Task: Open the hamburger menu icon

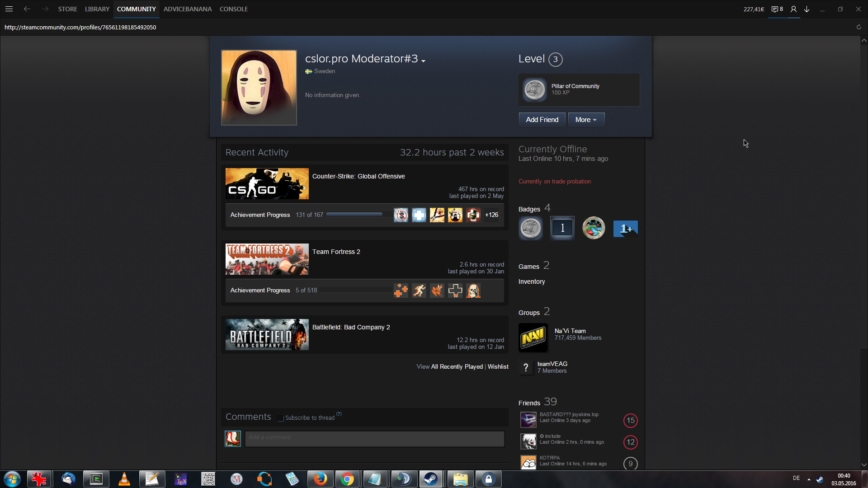Action: pyautogui.click(x=9, y=9)
